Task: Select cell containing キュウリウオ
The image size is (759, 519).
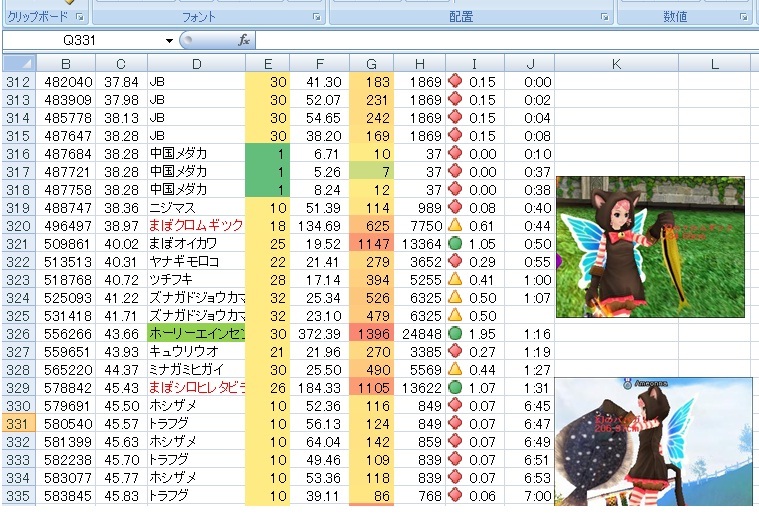Action: point(197,352)
